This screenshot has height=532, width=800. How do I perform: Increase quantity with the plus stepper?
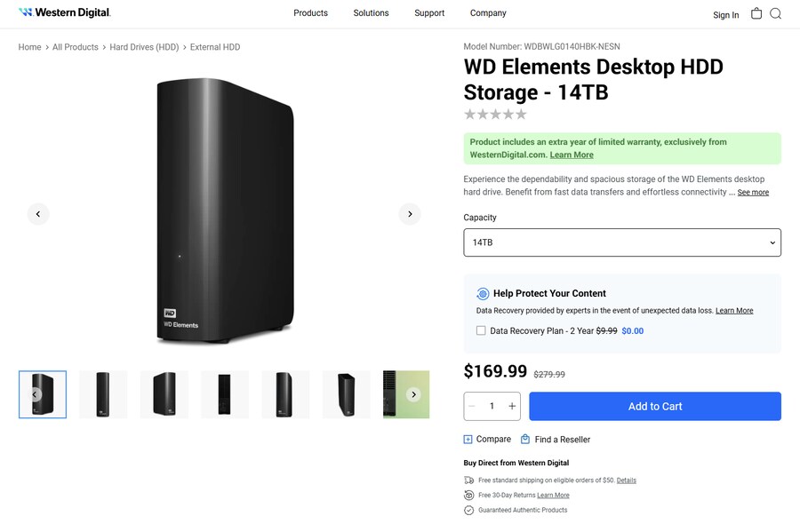click(511, 406)
